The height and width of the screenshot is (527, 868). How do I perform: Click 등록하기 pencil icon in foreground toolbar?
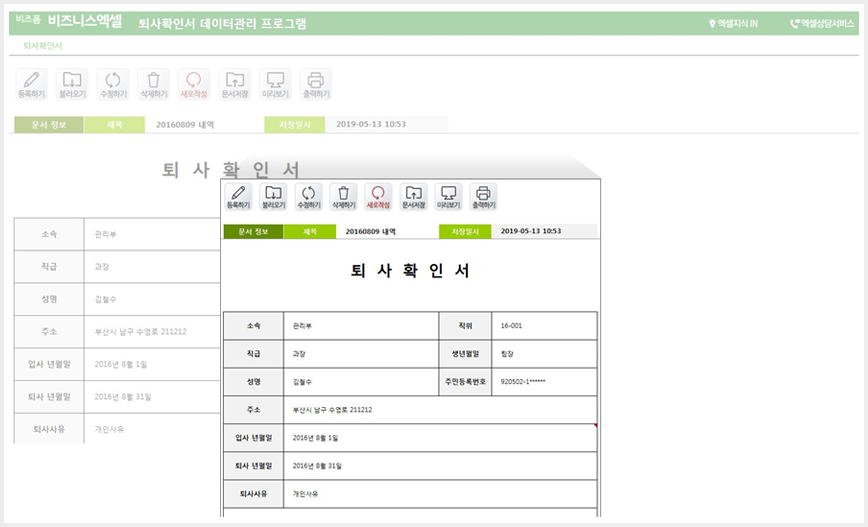click(238, 197)
